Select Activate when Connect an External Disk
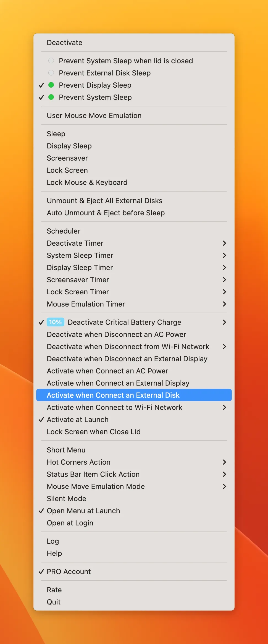 [x=113, y=395]
